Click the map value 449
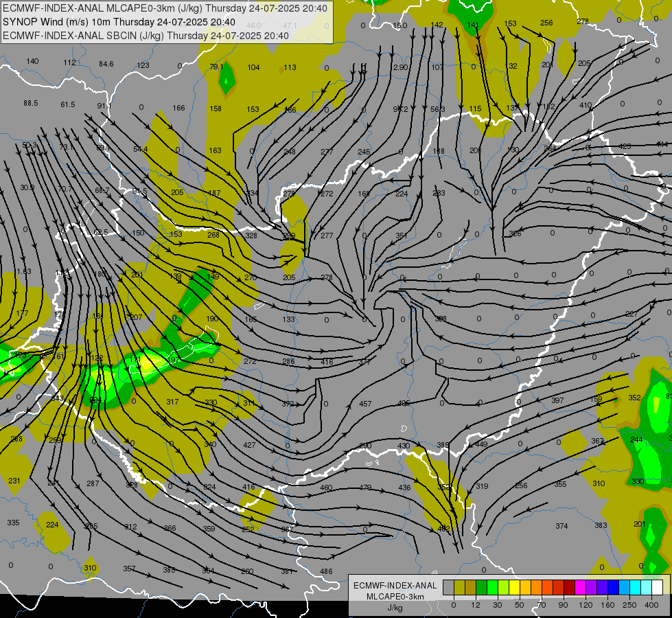 click(481, 444)
